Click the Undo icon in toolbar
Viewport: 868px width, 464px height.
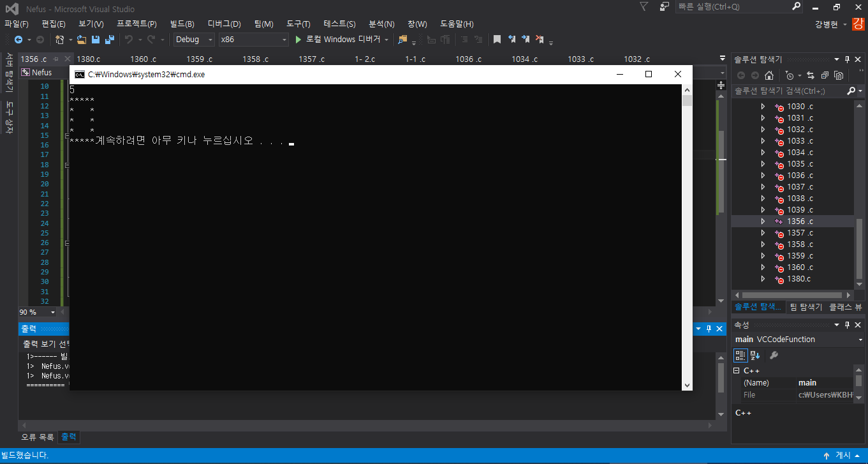(129, 40)
